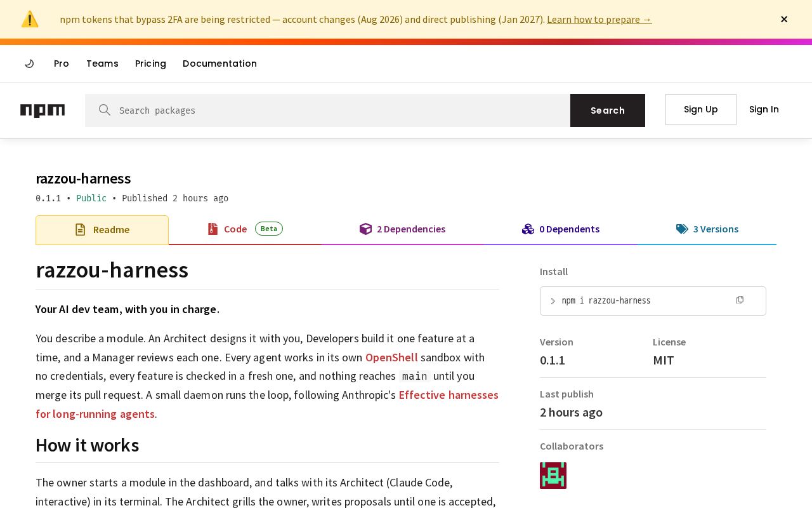This screenshot has height=508, width=812.
Task: Select the Readme tab
Action: click(x=102, y=230)
